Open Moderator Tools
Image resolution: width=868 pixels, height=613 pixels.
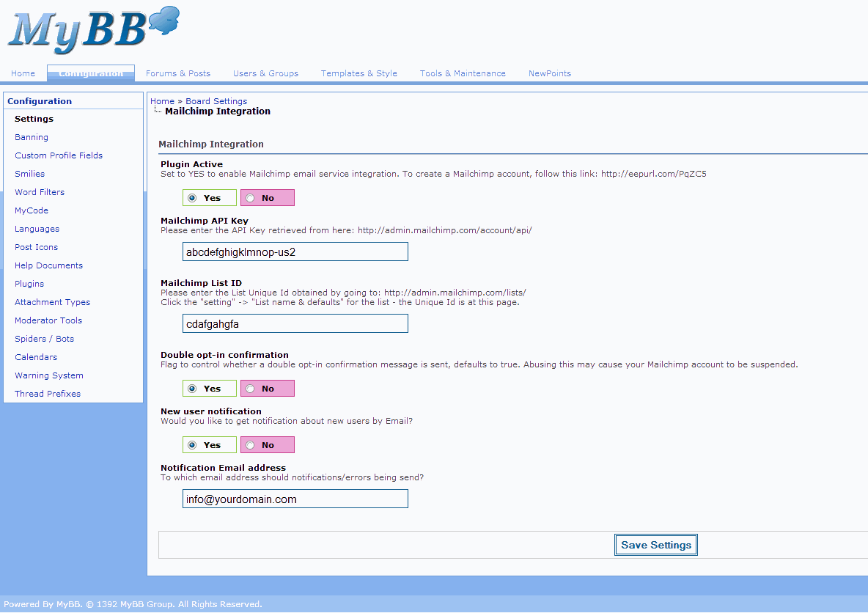tap(48, 320)
